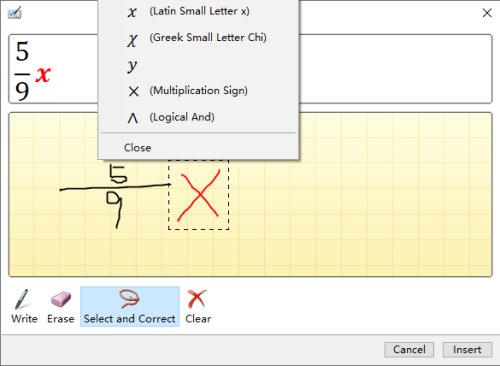Image resolution: width=500 pixels, height=366 pixels.
Task: Click the handwritten fraction bar line
Action: tap(115, 187)
